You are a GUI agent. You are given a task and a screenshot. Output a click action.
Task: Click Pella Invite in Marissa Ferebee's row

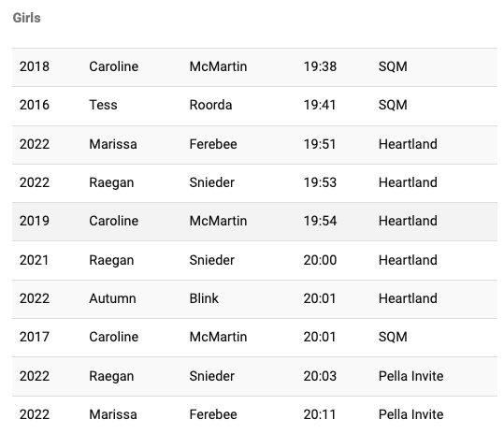click(x=410, y=414)
